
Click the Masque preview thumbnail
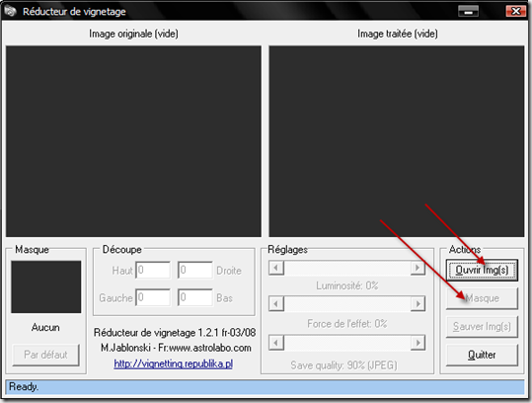pyautogui.click(x=46, y=286)
